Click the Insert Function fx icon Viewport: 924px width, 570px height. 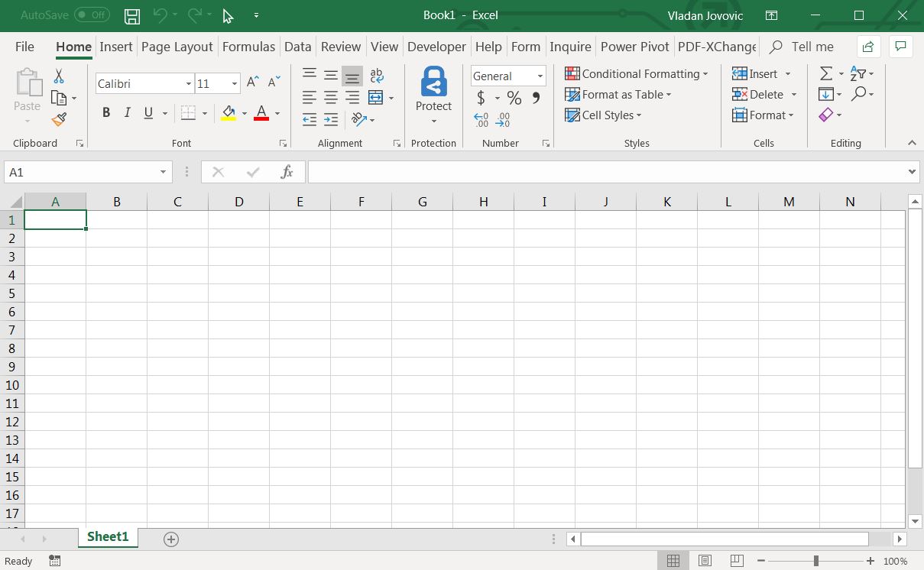click(287, 172)
